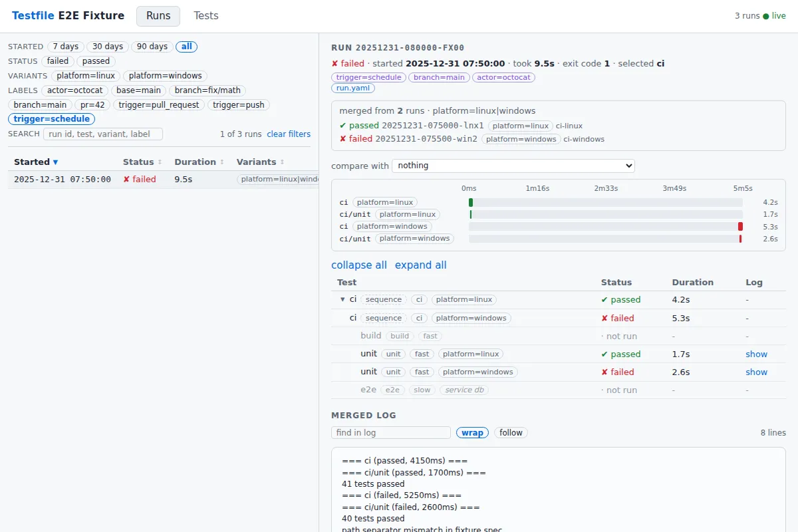Select the 2025-12-31 07:50:00 run row
798x532 pixels.
coord(163,180)
